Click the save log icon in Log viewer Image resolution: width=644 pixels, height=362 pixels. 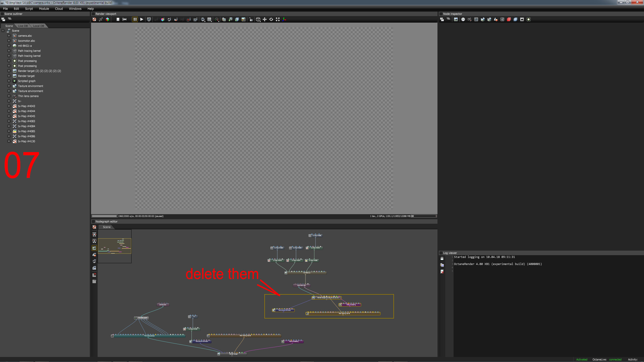coord(442,258)
